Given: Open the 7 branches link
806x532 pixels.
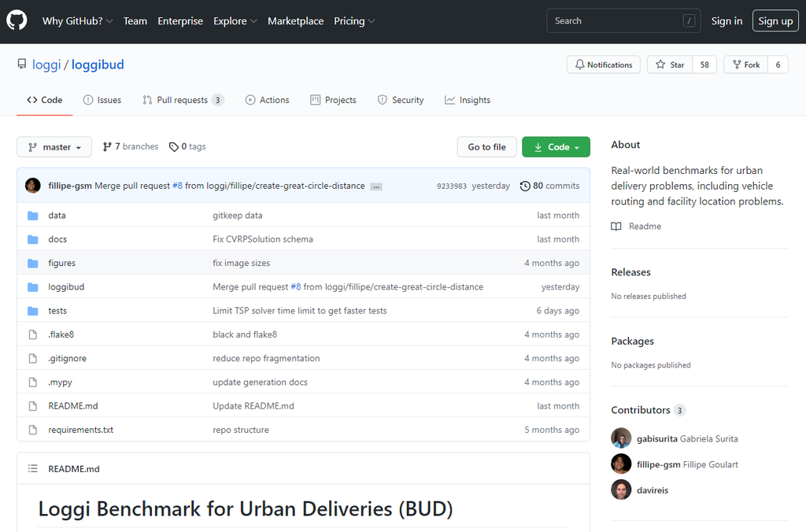Looking at the screenshot, I should (x=131, y=147).
